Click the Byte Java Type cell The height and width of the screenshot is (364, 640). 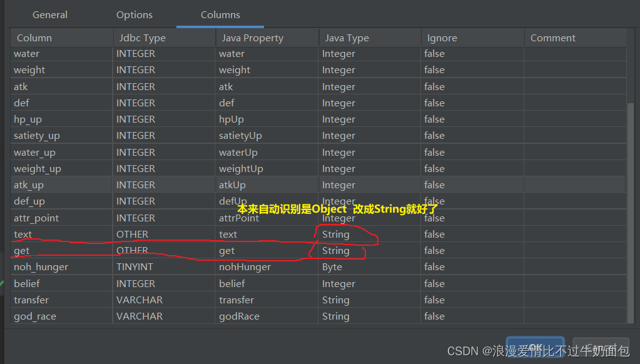pyautogui.click(x=369, y=267)
